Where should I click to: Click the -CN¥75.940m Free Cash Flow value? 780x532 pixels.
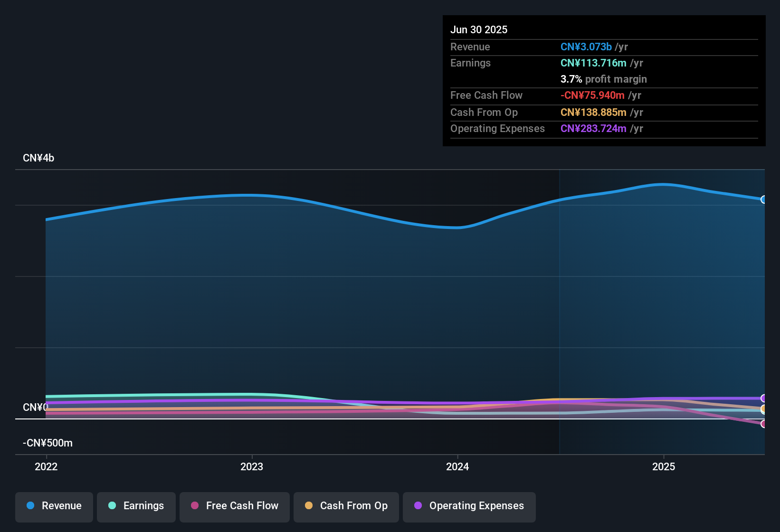pos(592,95)
